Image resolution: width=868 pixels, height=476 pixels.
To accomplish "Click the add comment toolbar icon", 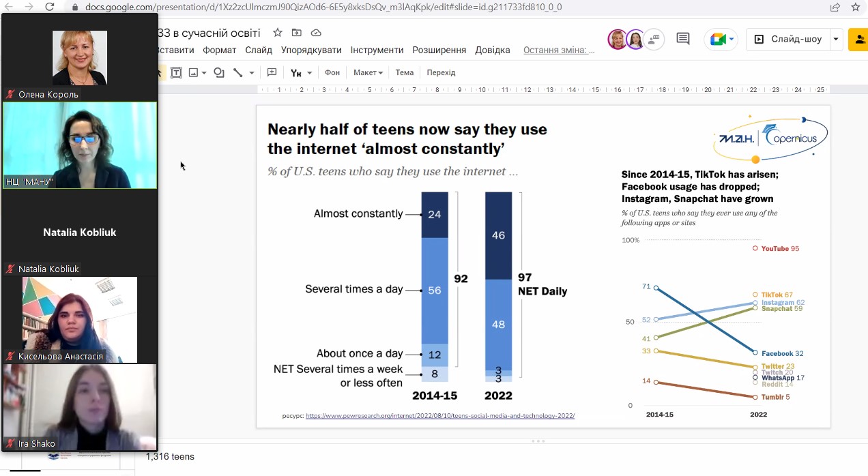I will 272,72.
